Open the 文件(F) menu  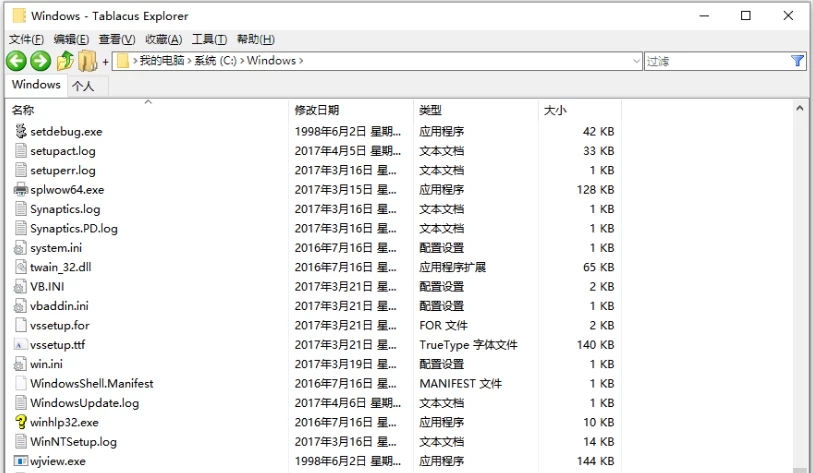click(26, 39)
